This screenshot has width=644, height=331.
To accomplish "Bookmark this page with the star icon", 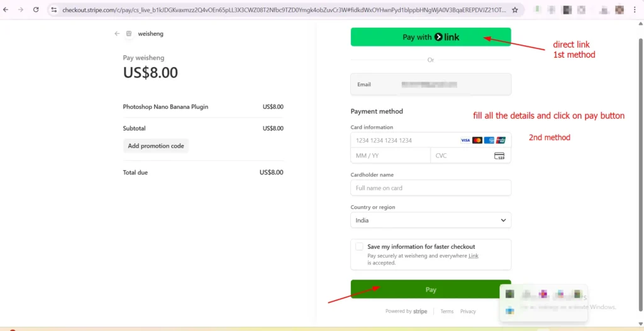I will (514, 10).
